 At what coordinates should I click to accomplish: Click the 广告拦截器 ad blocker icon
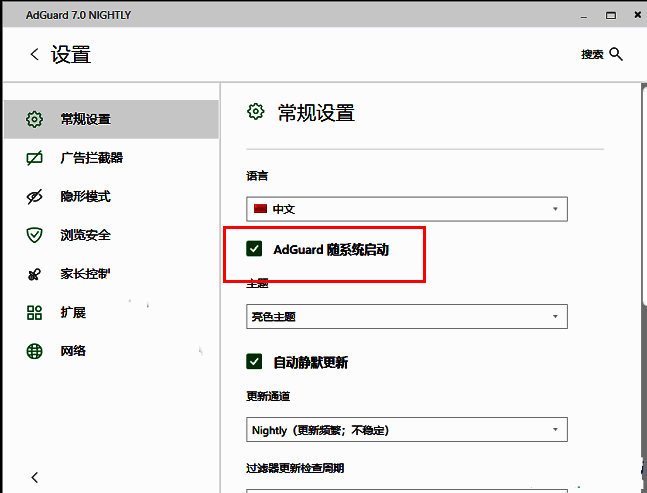pos(34,158)
